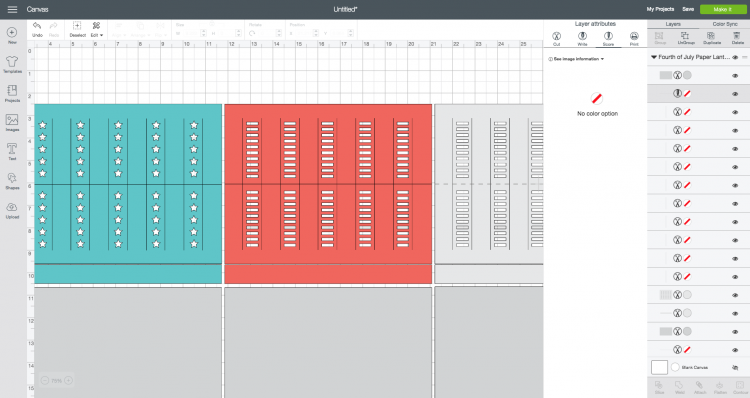Expand See image information
Screen dimensions: 750x398
pyautogui.click(x=576, y=59)
